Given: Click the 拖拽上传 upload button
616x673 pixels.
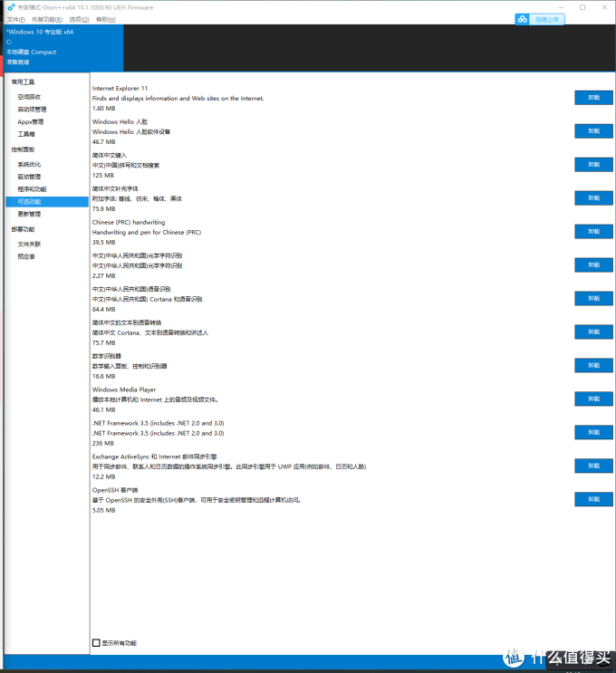Looking at the screenshot, I should click(x=546, y=19).
